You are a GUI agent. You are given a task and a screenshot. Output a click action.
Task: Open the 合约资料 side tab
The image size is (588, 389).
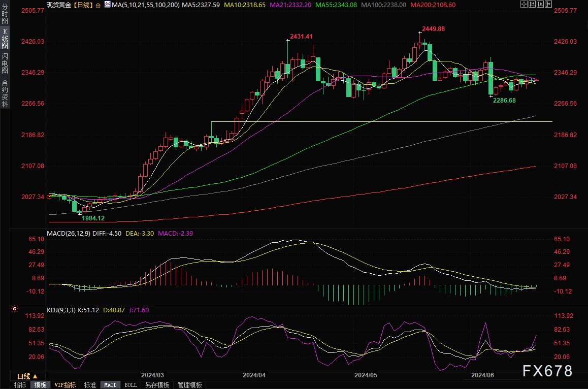pos(5,93)
